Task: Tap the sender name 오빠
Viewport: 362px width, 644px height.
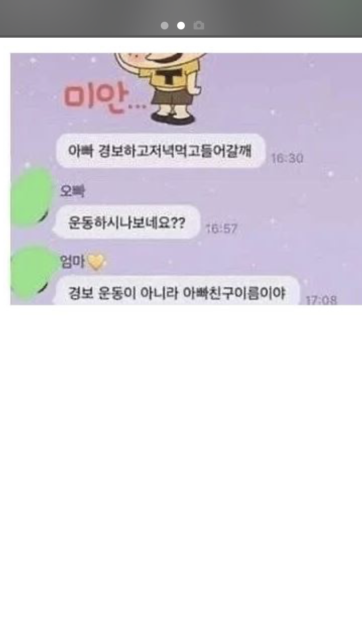Action: (72, 192)
